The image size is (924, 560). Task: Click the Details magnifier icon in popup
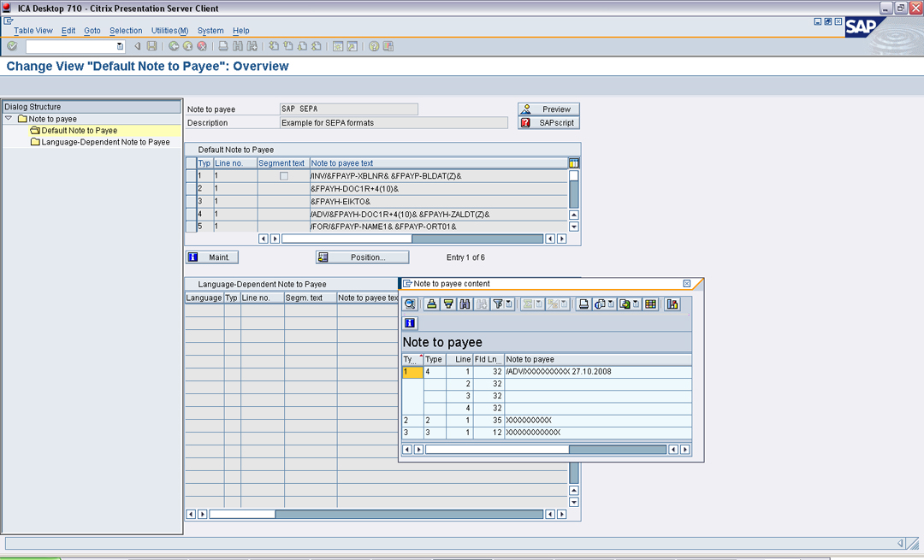(411, 304)
